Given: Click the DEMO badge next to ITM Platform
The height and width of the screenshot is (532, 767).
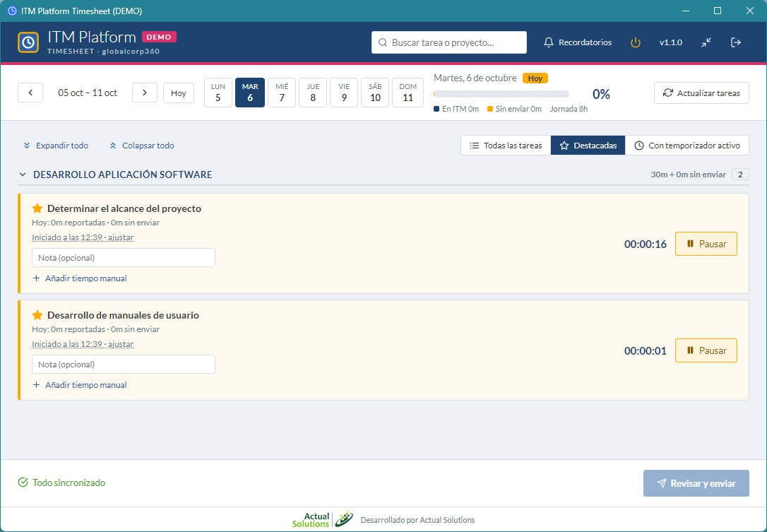Looking at the screenshot, I should click(159, 37).
